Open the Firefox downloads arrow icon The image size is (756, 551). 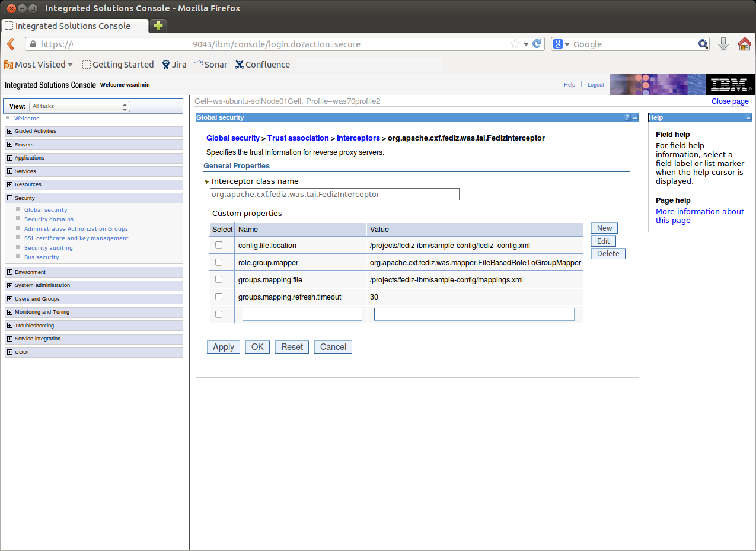click(723, 44)
